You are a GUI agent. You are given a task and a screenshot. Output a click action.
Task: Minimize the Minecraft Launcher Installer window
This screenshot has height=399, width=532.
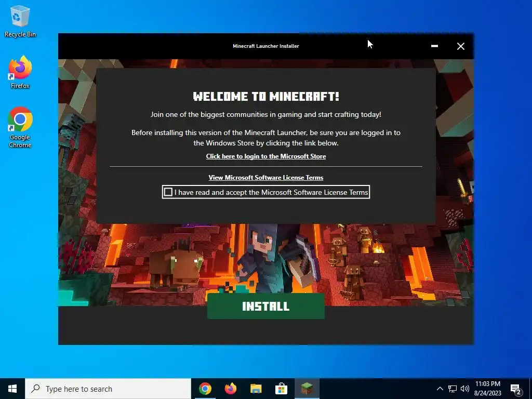(434, 46)
